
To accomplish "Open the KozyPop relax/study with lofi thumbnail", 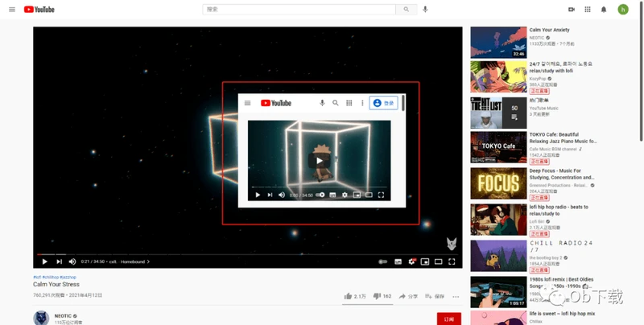I will [498, 76].
